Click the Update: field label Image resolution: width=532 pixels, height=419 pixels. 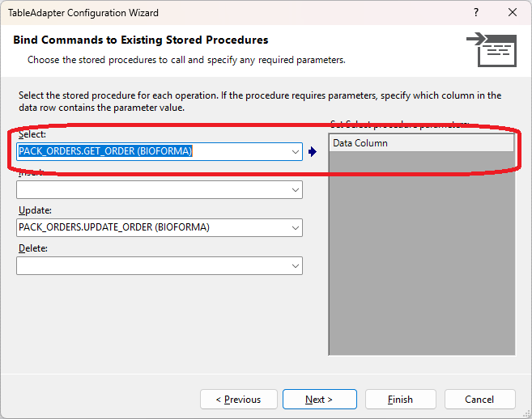click(34, 210)
